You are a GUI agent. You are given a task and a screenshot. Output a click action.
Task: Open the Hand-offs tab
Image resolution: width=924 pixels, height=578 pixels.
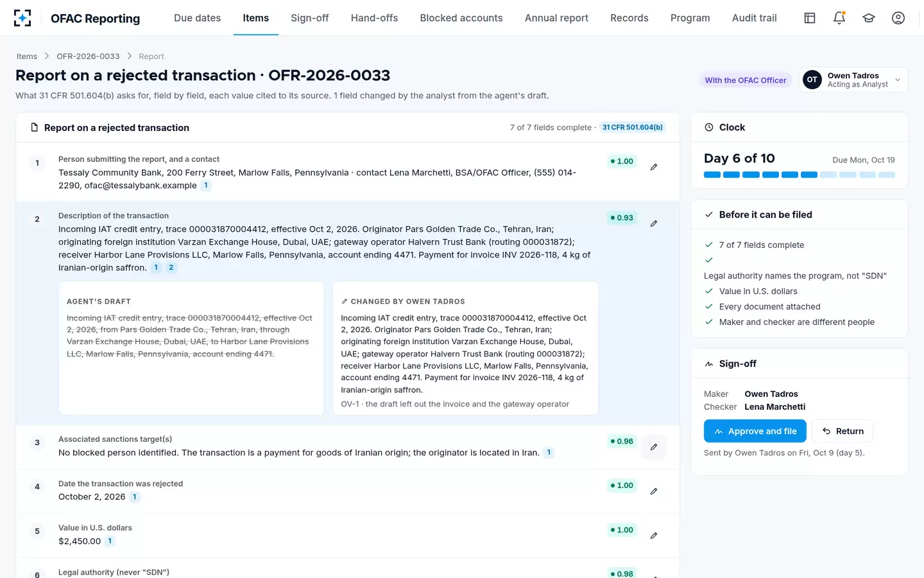point(375,18)
